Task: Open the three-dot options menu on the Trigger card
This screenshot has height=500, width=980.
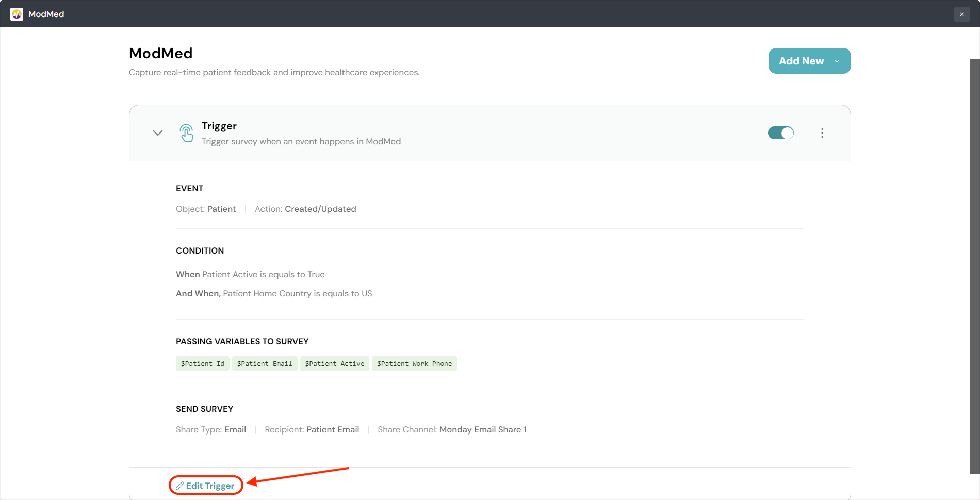Action: [x=822, y=133]
